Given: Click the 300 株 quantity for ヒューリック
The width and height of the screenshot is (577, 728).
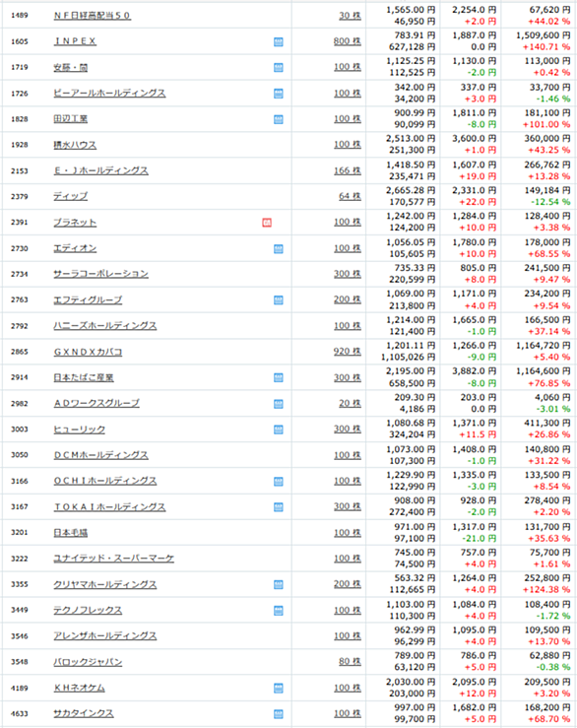Looking at the screenshot, I should [348, 429].
